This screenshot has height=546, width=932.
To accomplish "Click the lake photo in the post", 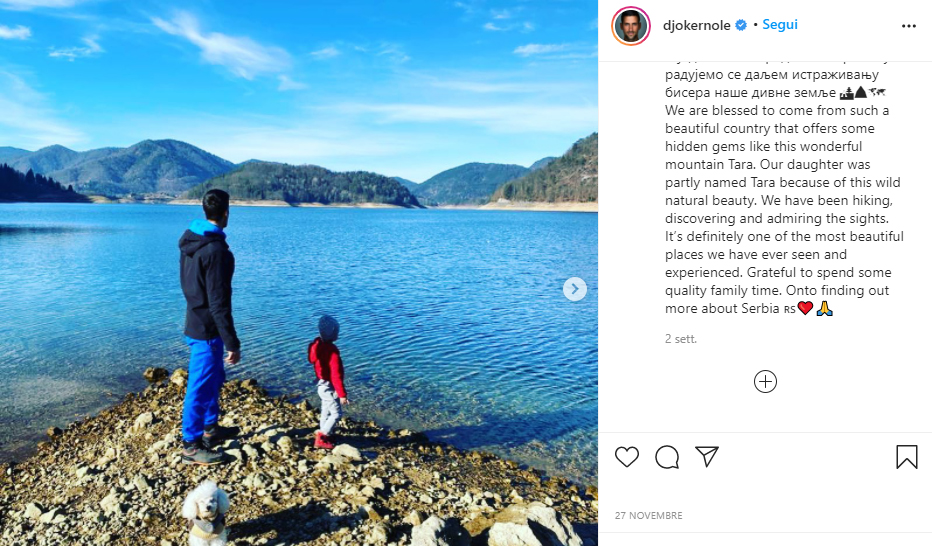I will (x=299, y=273).
